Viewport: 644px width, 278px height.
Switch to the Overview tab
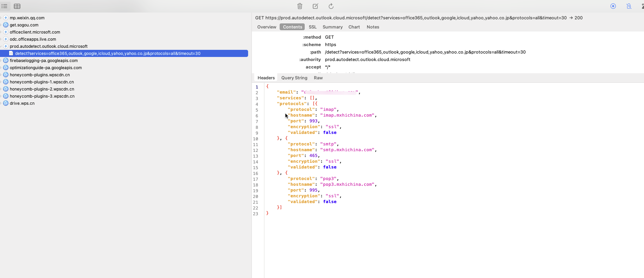point(267,27)
